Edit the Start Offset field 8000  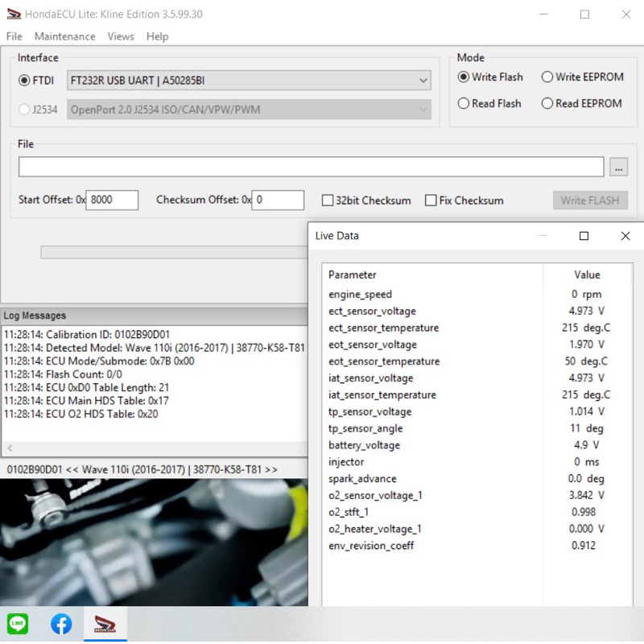[112, 200]
